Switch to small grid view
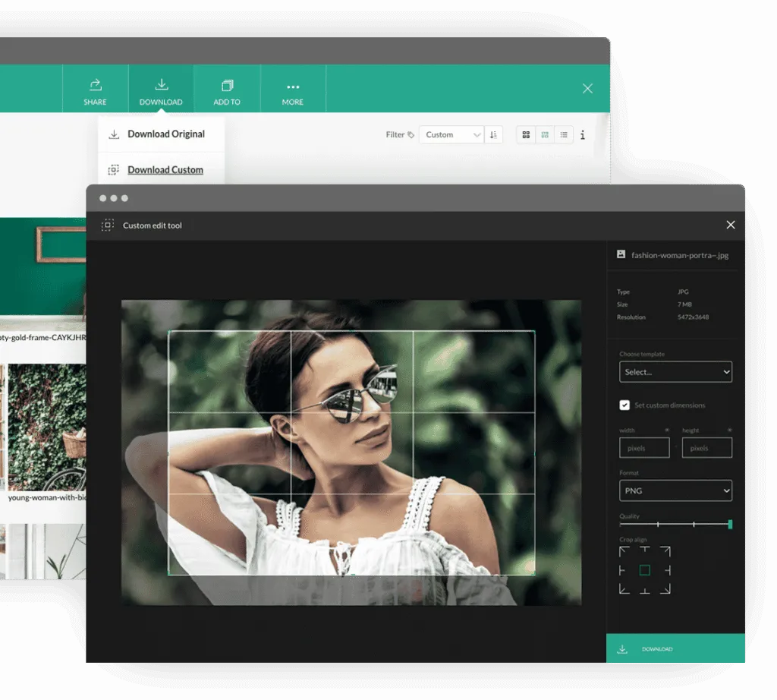Image resolution: width=777 pixels, height=700 pixels. coord(545,135)
